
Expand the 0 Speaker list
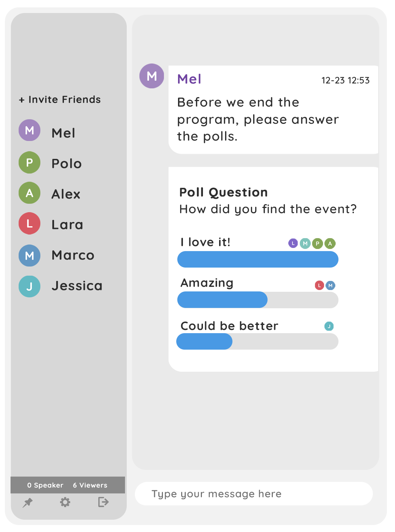[45, 485]
